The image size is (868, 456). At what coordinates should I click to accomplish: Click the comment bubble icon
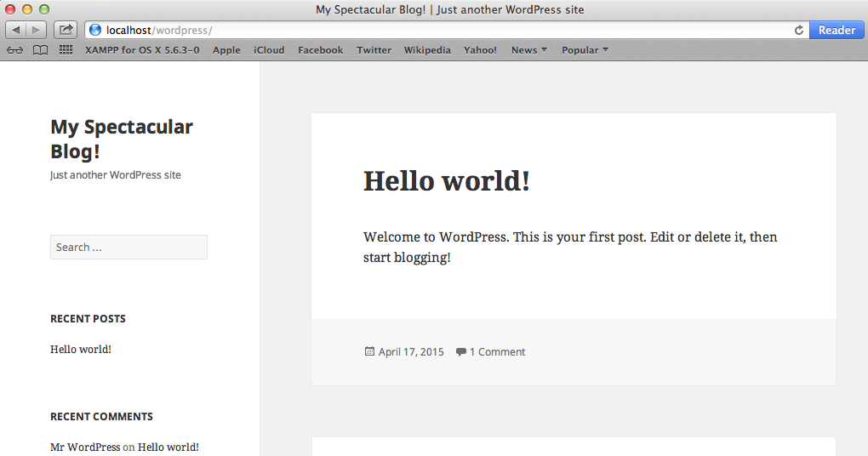pyautogui.click(x=460, y=351)
